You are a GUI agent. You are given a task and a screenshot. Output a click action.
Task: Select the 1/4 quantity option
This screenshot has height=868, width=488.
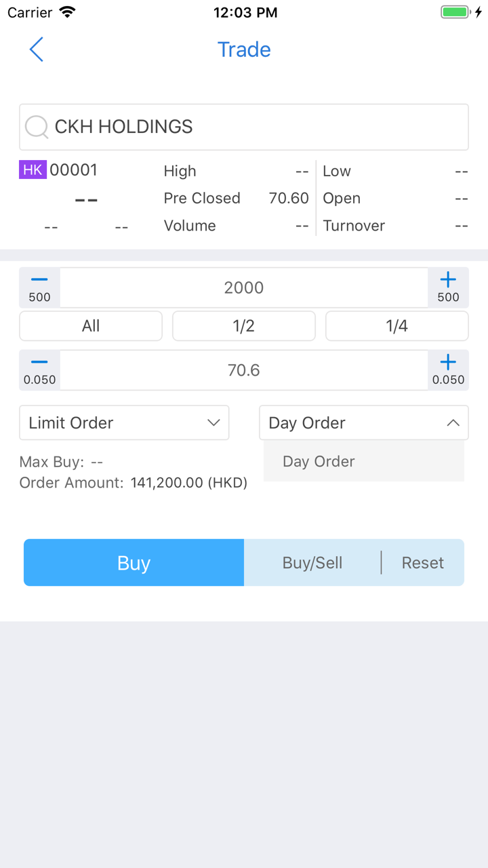click(x=397, y=326)
